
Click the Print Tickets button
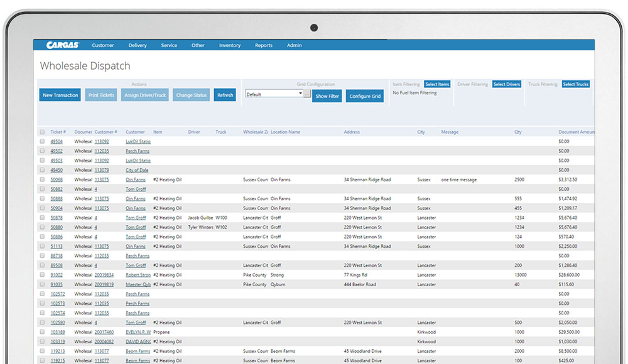point(101,95)
